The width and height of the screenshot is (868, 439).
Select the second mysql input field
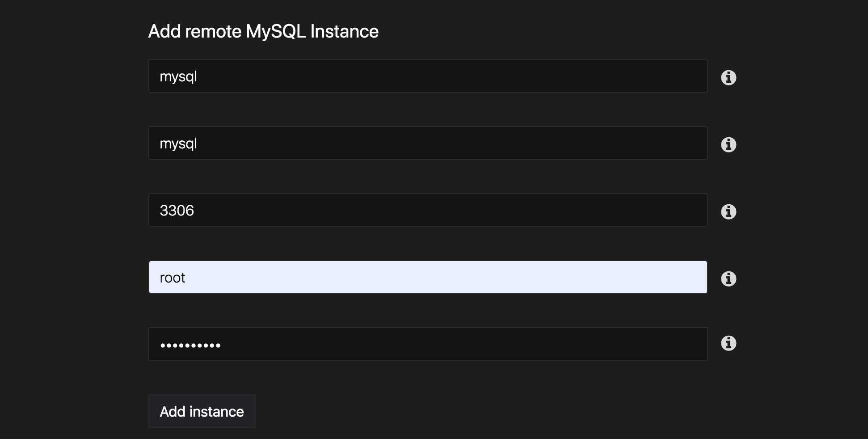coord(428,143)
